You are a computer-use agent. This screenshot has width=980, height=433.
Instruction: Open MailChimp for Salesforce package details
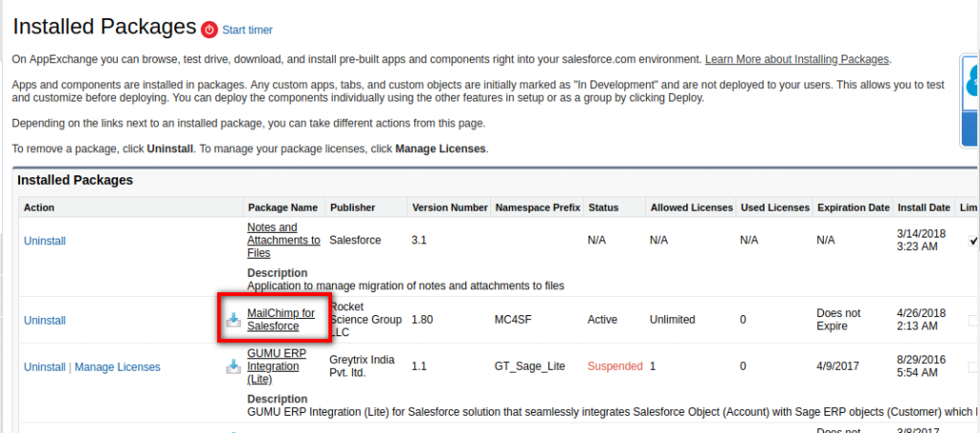[281, 320]
